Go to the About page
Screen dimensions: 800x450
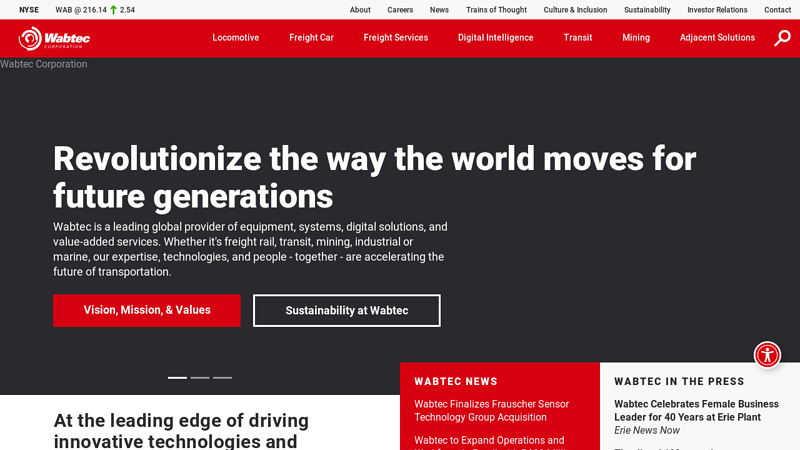pos(360,10)
